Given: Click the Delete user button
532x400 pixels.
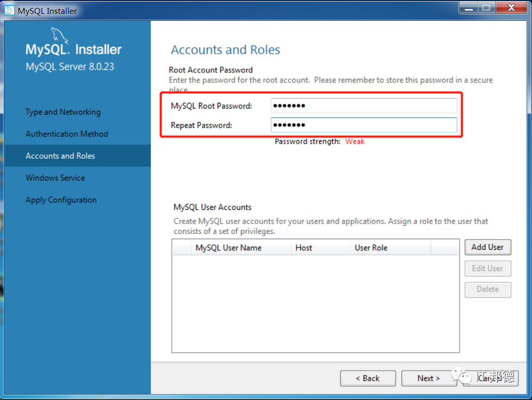Looking at the screenshot, I should [488, 290].
